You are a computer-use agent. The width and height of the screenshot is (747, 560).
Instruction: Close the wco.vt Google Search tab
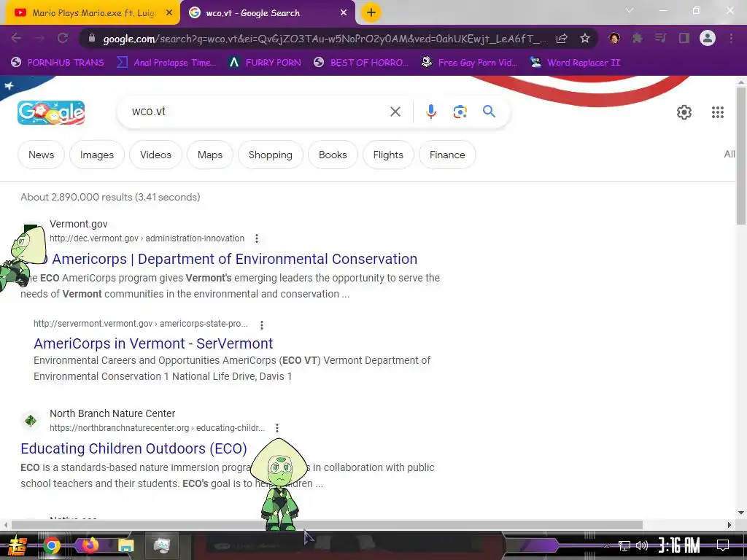pos(344,13)
